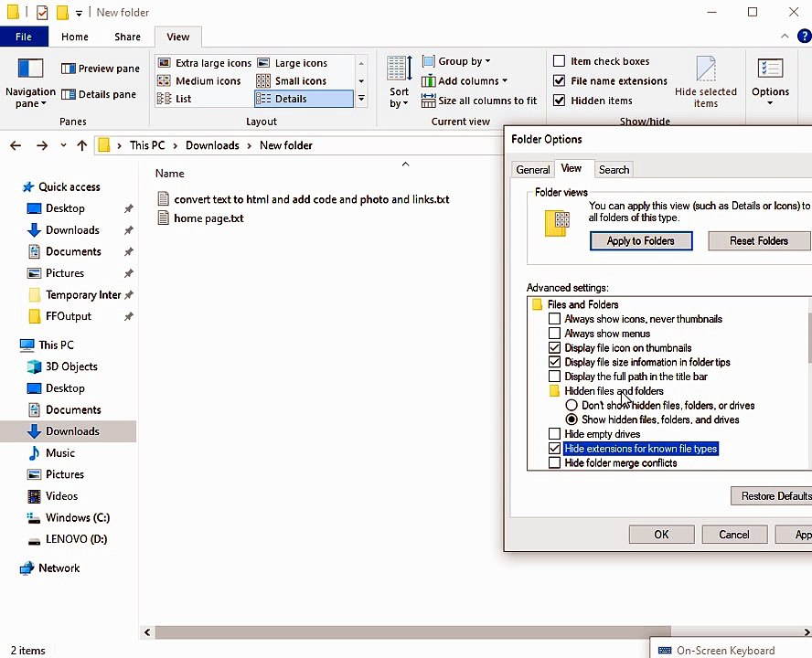Check Always show icons, never thumbnails
This screenshot has height=658, width=812.
pos(554,319)
